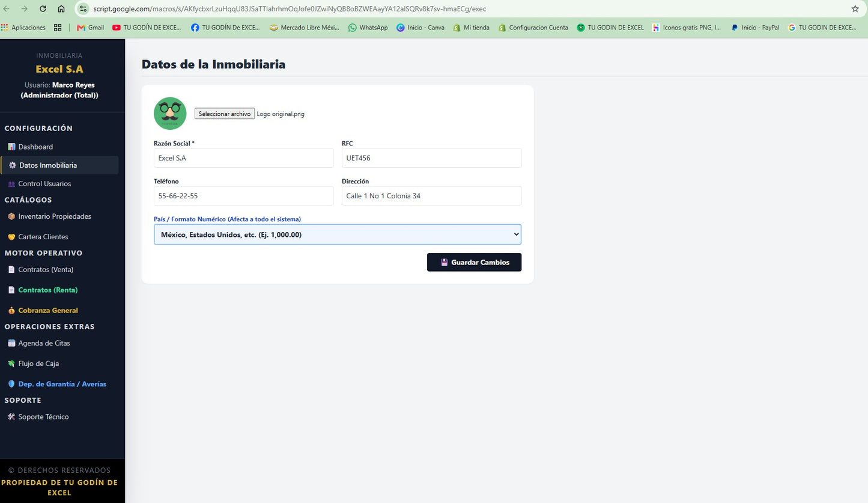Image resolution: width=868 pixels, height=503 pixels.
Task: Click the Razón Social input field
Action: point(243,158)
